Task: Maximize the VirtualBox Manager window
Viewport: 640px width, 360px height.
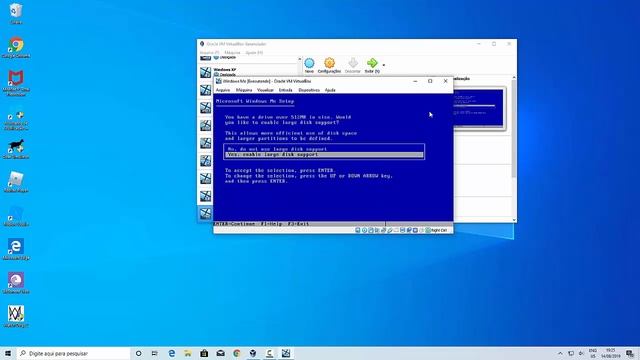Action: coord(494,44)
